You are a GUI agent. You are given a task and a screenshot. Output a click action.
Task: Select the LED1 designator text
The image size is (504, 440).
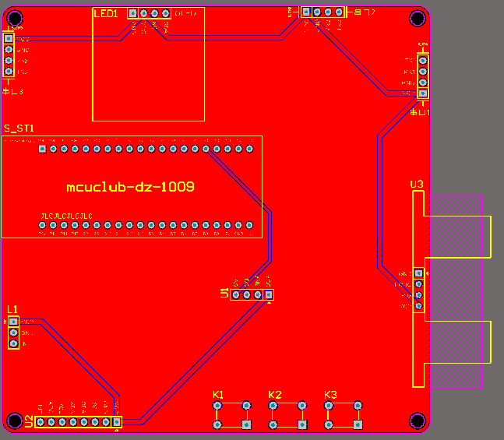pos(106,14)
